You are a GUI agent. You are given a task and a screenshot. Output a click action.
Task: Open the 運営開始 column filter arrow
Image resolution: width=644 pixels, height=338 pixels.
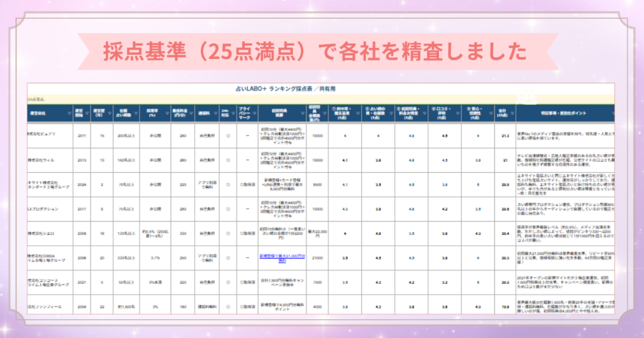point(87,114)
